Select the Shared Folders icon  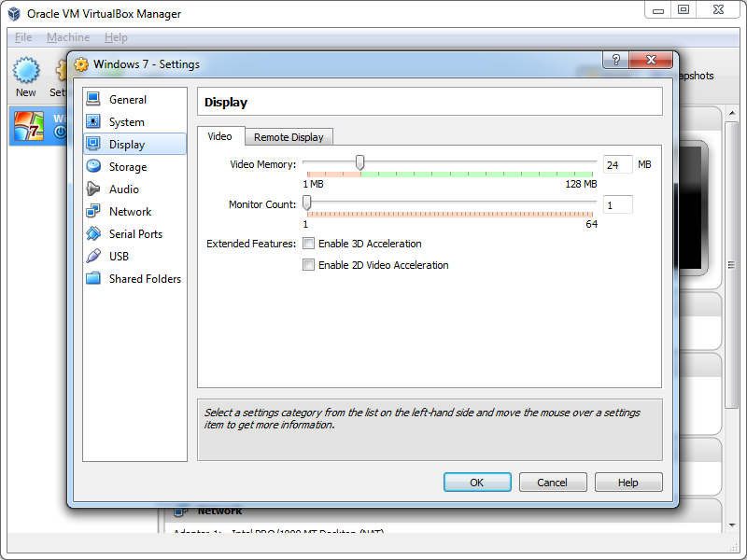point(93,278)
